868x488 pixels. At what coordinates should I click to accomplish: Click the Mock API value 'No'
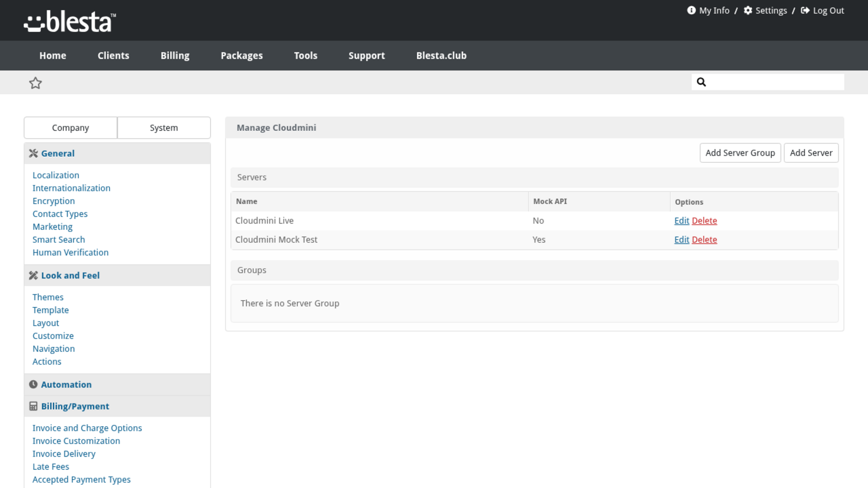538,221
